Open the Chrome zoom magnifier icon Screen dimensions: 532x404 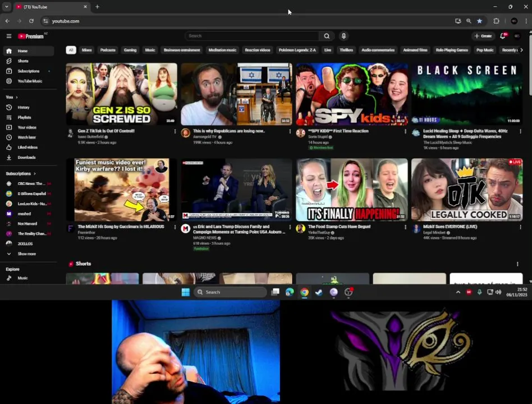469,21
